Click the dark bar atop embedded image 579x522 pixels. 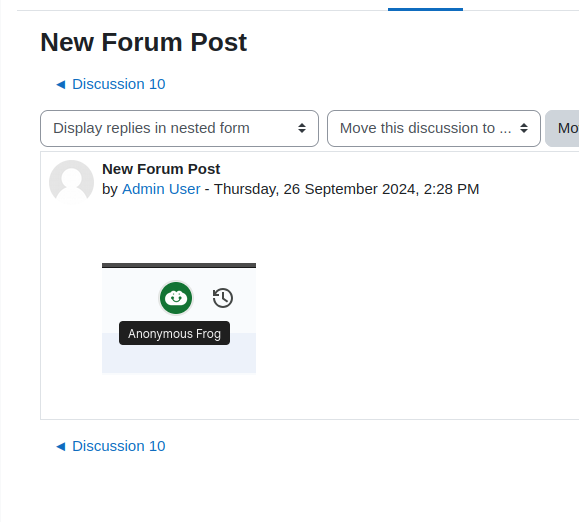pos(179,265)
